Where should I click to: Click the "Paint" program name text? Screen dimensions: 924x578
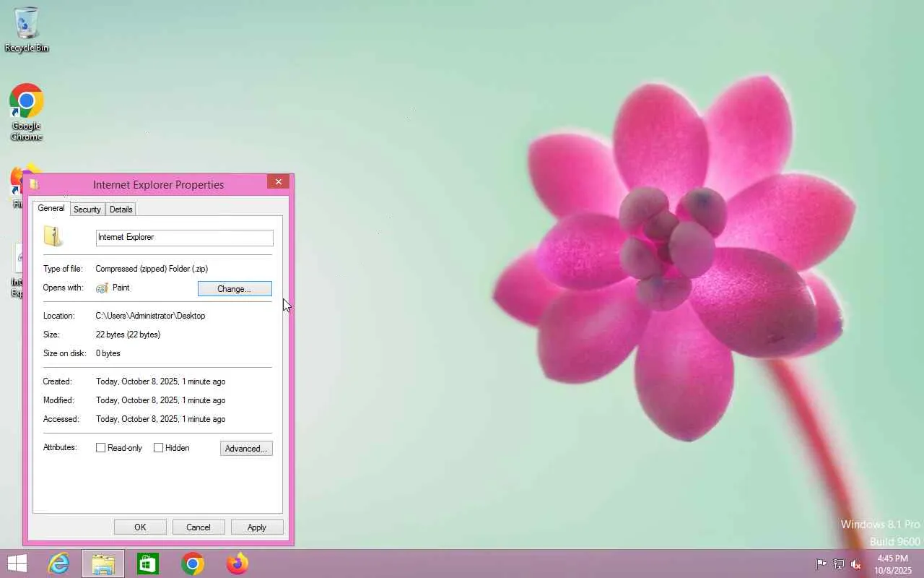click(x=121, y=288)
